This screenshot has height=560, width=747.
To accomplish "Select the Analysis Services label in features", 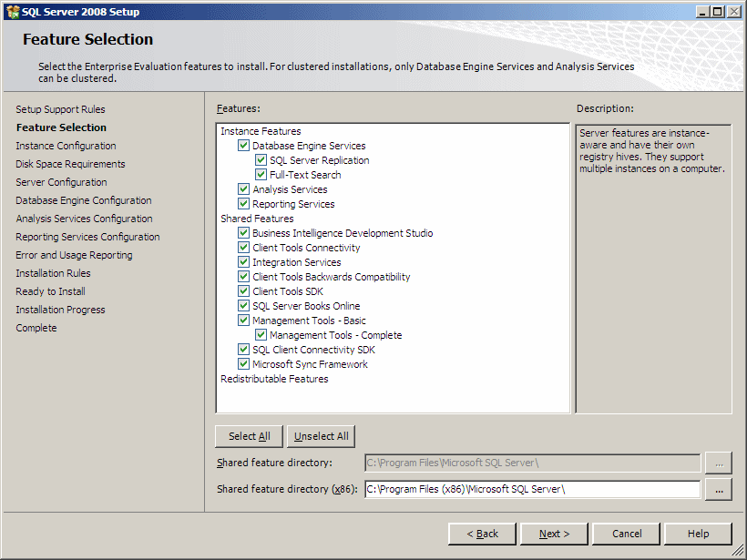I will (x=290, y=189).
